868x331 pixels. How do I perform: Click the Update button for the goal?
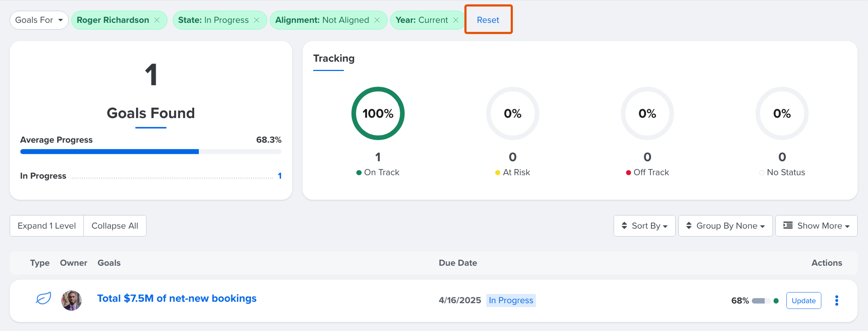coord(804,301)
